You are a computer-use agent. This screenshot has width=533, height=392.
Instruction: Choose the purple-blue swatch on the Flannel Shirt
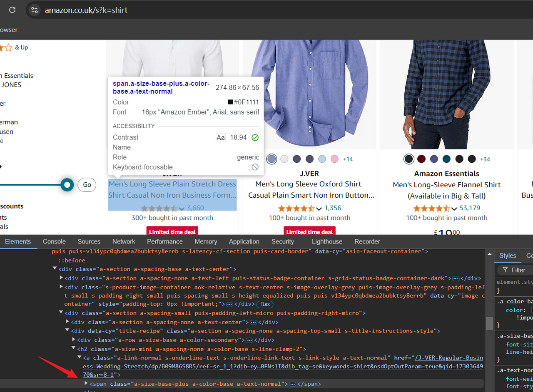(434, 159)
